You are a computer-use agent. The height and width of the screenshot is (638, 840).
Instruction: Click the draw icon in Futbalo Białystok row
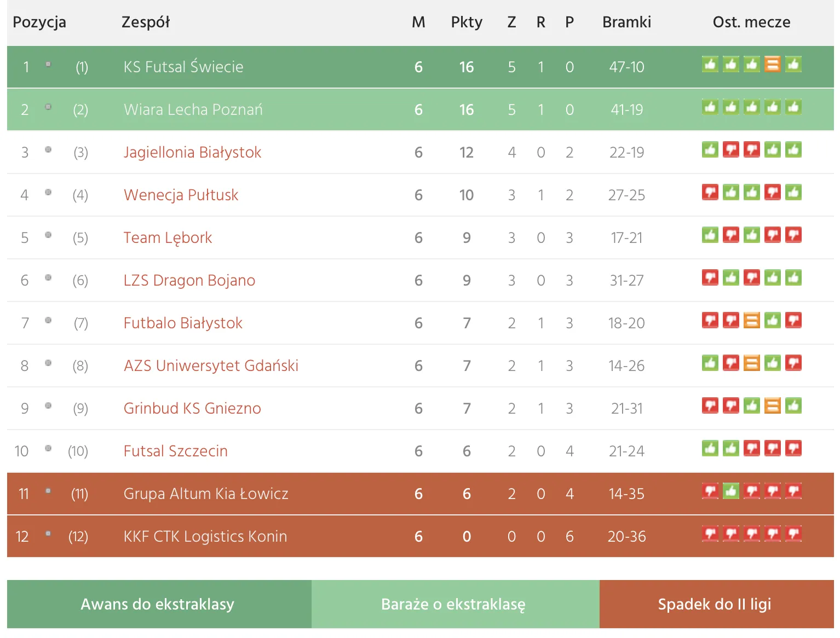click(x=751, y=320)
